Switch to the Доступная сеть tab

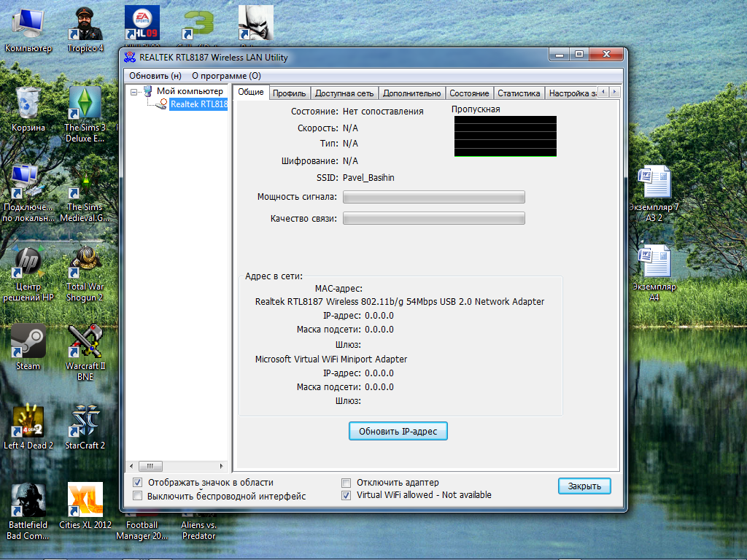tap(344, 93)
